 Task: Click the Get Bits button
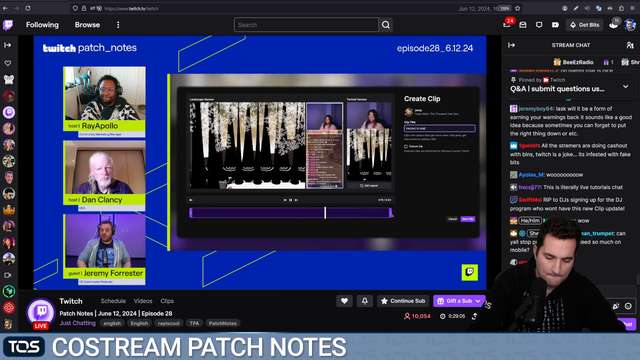point(584,25)
